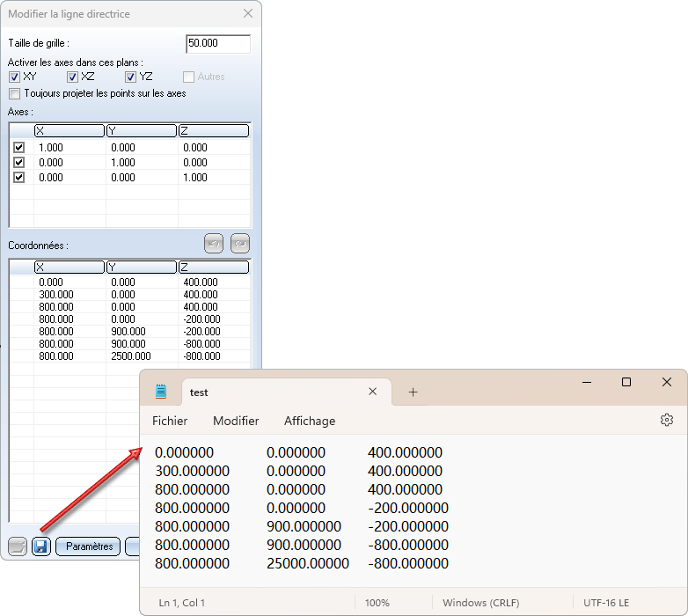Toggle the XZ plane checkbox
This screenshot has height=616, width=688.
point(73,77)
